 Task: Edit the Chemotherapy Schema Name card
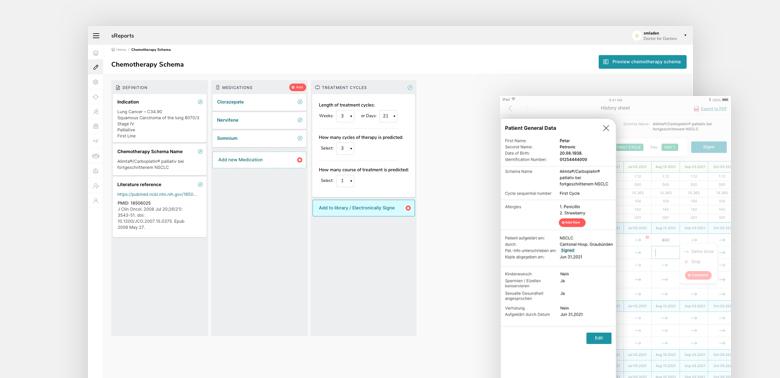tap(200, 151)
